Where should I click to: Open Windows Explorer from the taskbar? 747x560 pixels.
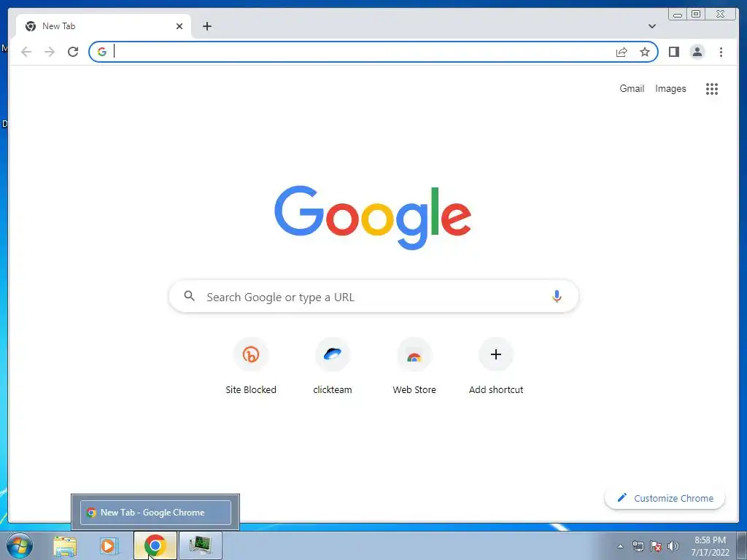click(x=65, y=545)
